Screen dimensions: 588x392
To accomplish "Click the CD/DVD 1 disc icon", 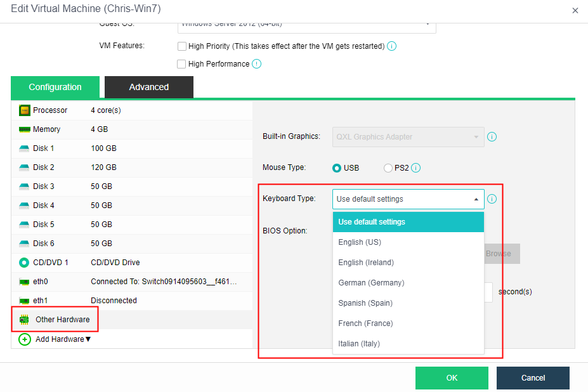I will 23,262.
